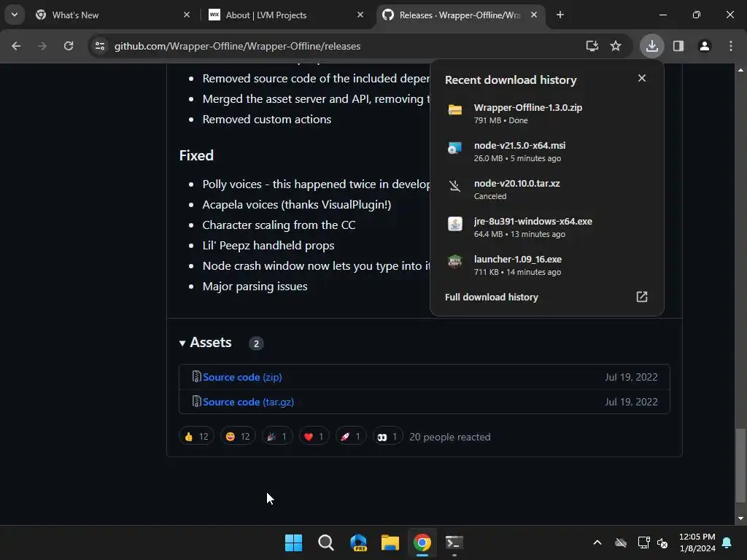Viewport: 747px width, 560px height.
Task: Select the canceled node-v20.10.0.tar.xz entry
Action: click(x=547, y=190)
